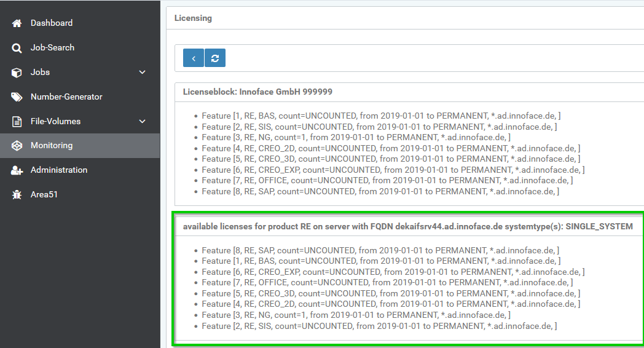Open the Dashboard menu item
Image resolution: width=644 pixels, height=348 pixels.
click(x=52, y=23)
